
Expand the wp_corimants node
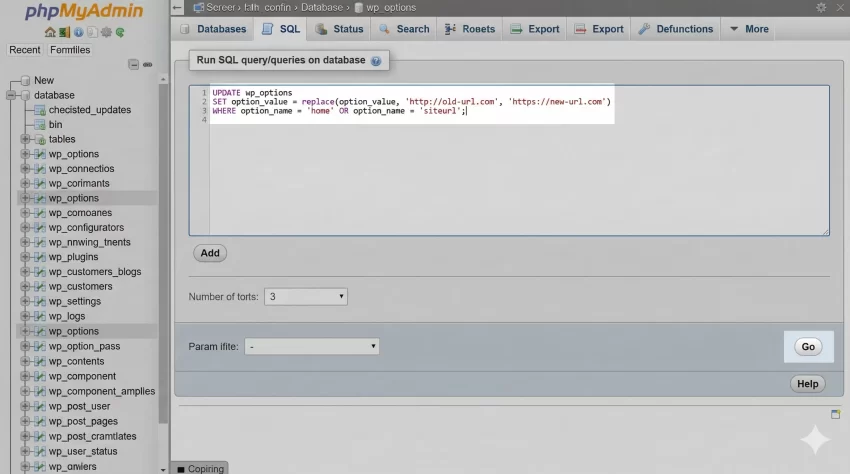pos(25,183)
